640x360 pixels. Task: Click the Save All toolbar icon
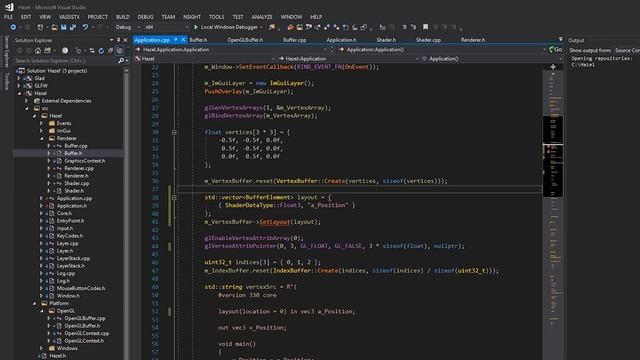coord(73,27)
